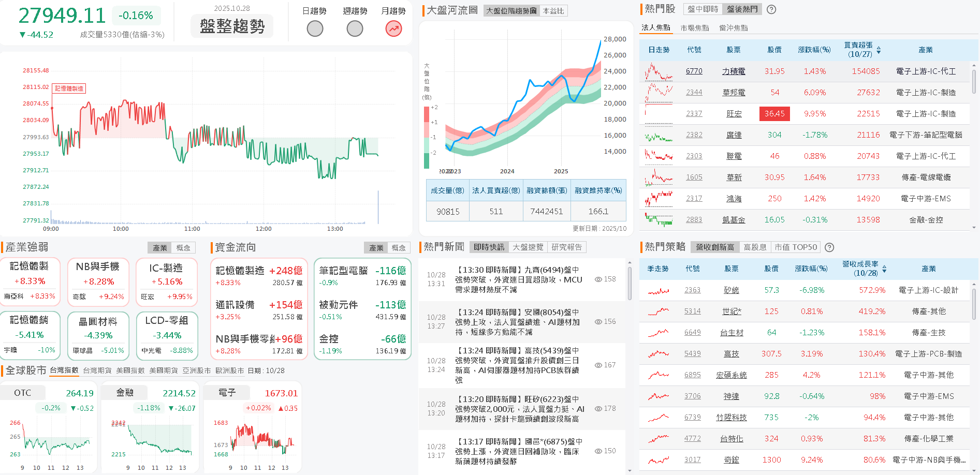This screenshot has width=980, height=475.
Task: Open the 力積電 daily sparkline chart
Action: pyautogui.click(x=659, y=71)
